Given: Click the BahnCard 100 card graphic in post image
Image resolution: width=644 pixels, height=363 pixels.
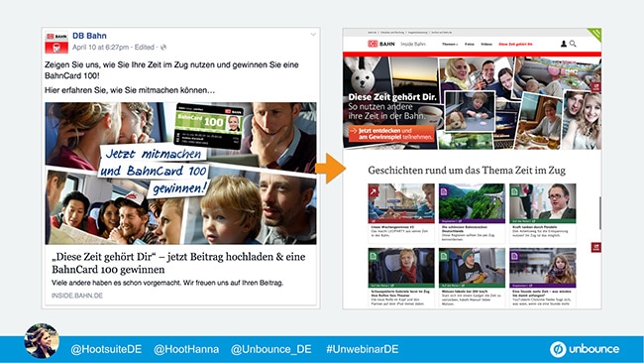Looking at the screenshot, I should [x=209, y=126].
